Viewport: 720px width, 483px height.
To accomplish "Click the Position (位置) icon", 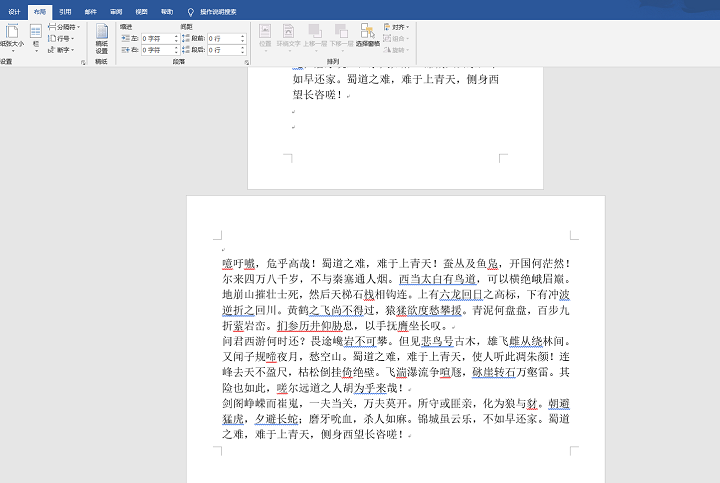I will pyautogui.click(x=265, y=35).
